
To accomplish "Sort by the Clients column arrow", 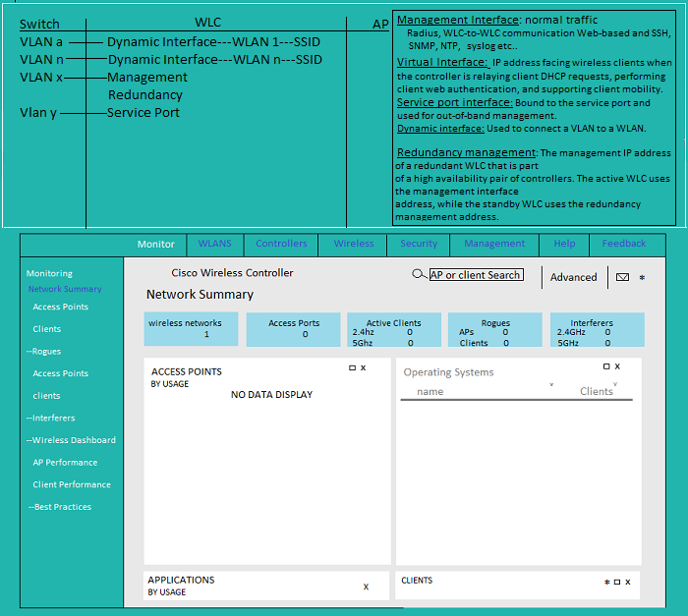I will [615, 384].
